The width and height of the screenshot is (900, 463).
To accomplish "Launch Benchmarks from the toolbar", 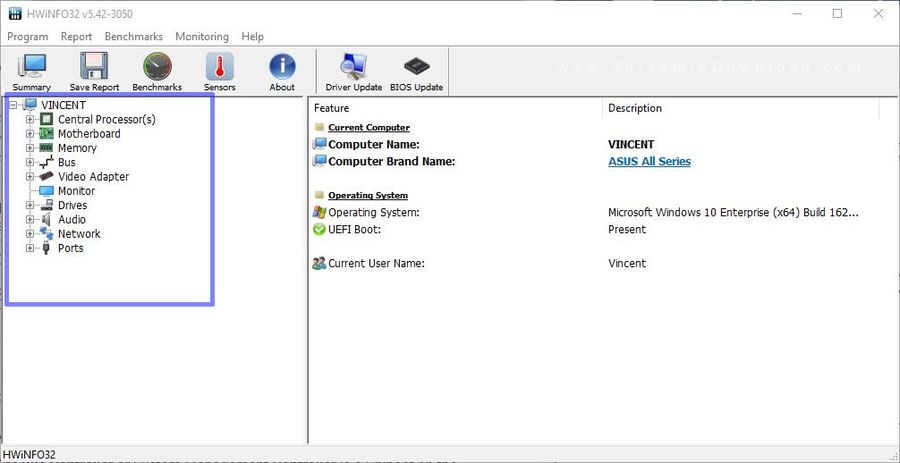I will coord(157,71).
